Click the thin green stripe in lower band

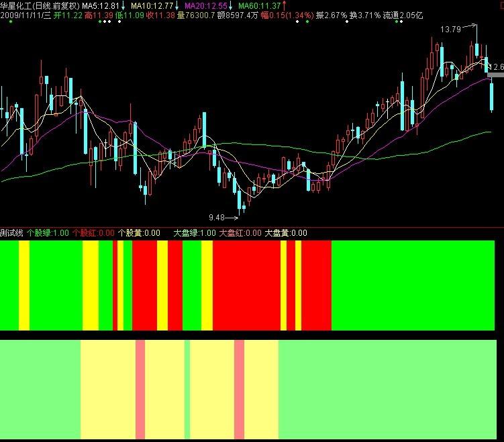tap(187, 390)
